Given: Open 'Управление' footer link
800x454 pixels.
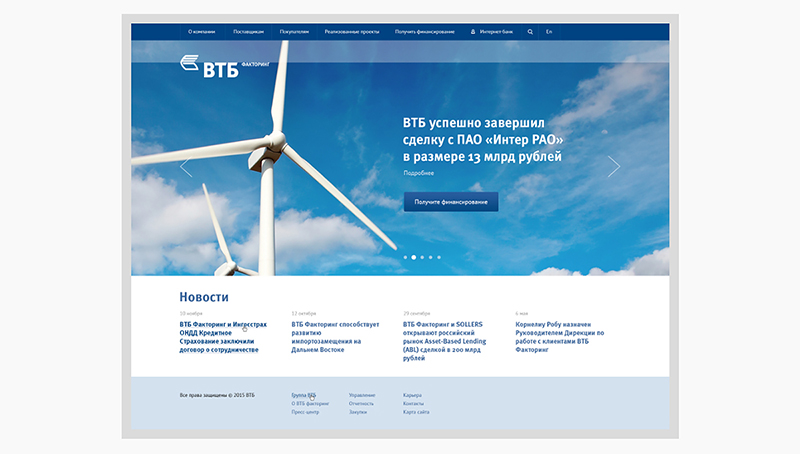Looking at the screenshot, I should point(362,395).
